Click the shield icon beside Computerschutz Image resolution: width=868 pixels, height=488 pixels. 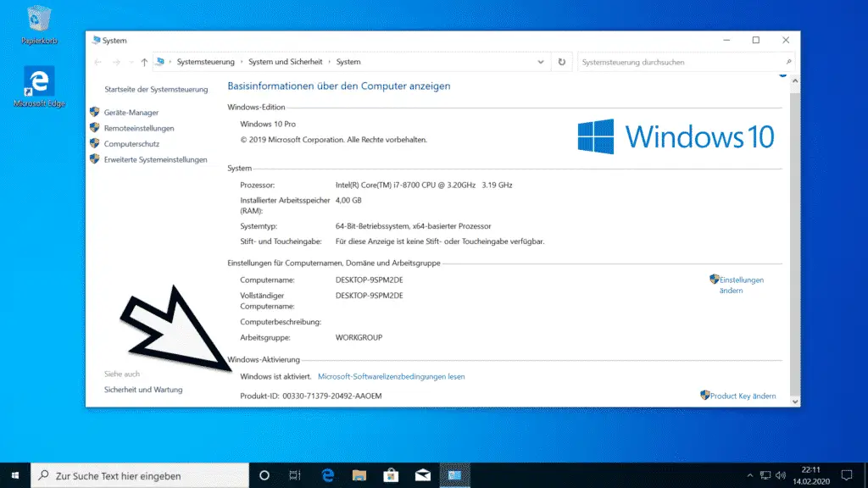pyautogui.click(x=95, y=143)
